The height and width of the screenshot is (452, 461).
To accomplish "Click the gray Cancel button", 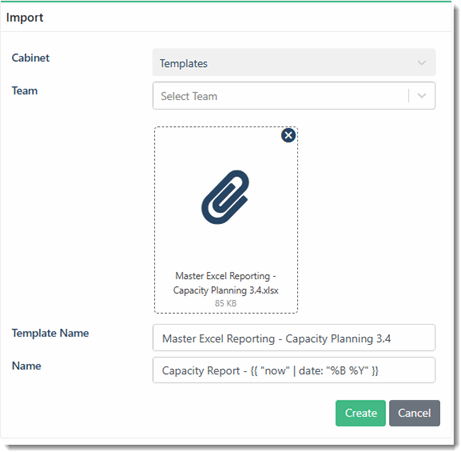I will tap(414, 413).
